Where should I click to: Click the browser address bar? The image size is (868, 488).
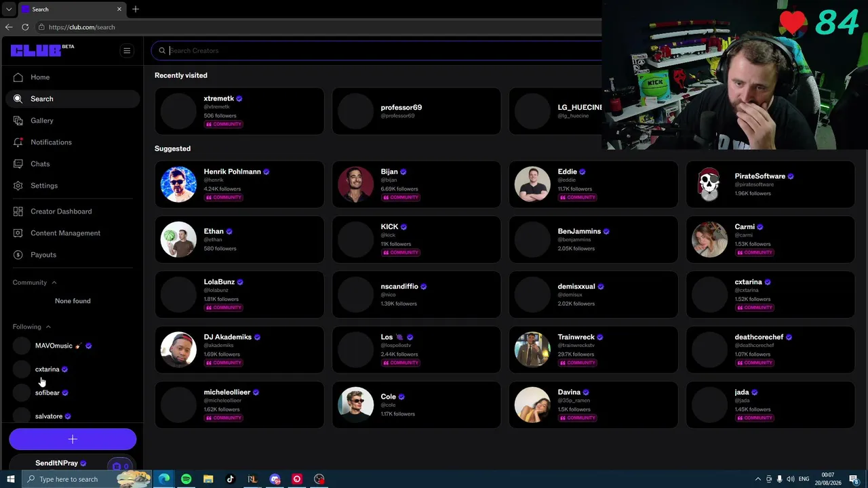(x=319, y=27)
